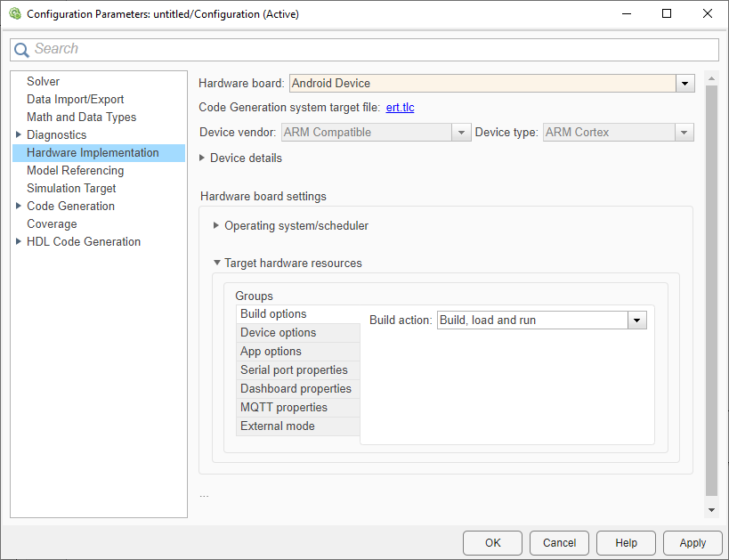The image size is (729, 560).
Task: Open the Build action dropdown
Action: pyautogui.click(x=636, y=321)
